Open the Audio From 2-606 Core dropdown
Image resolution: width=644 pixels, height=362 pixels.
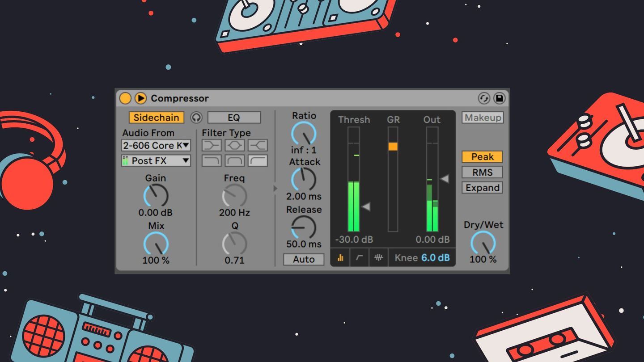coord(156,145)
